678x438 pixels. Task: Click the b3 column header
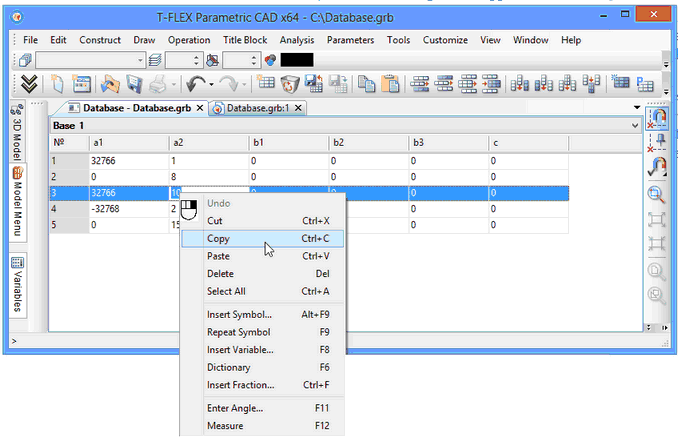[448, 143]
